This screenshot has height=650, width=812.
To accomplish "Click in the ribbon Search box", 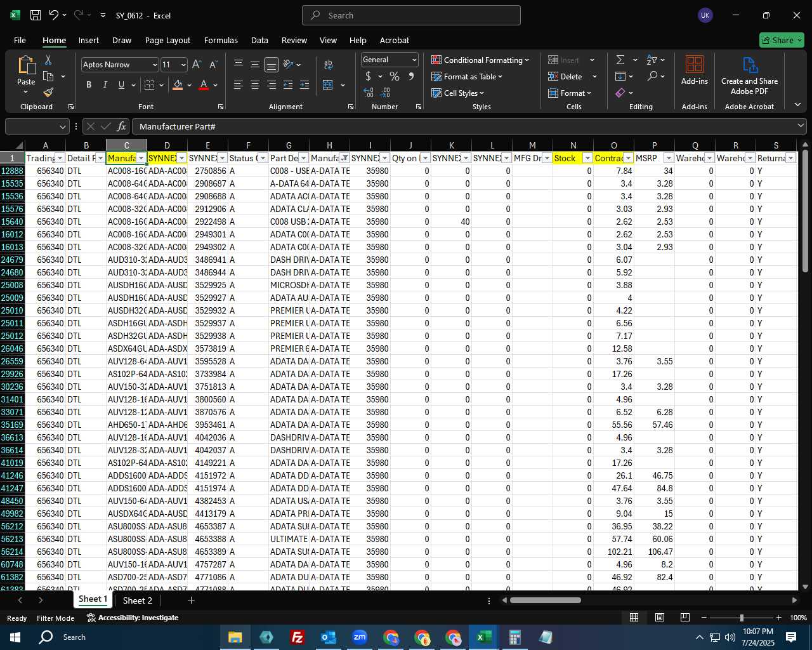I will (x=411, y=15).
